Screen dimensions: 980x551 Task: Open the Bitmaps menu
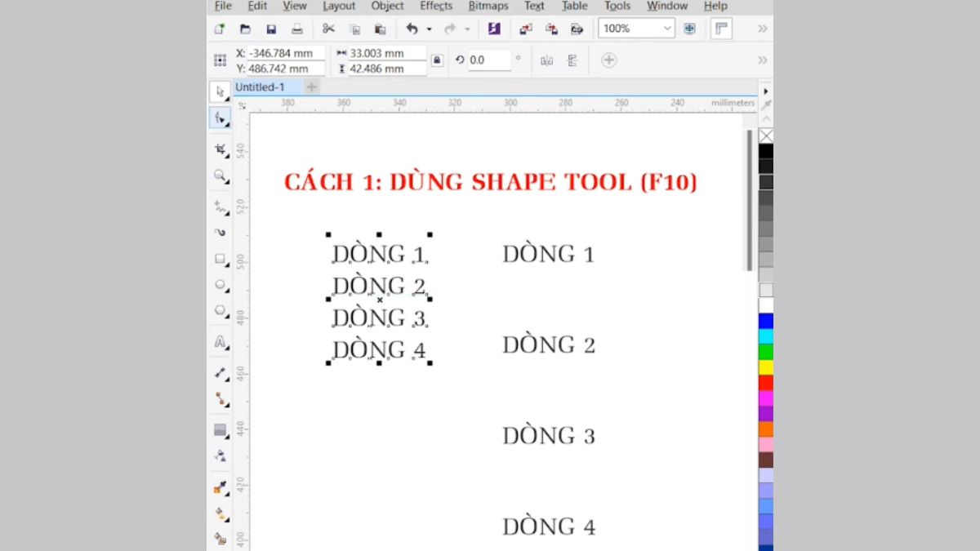[x=488, y=6]
